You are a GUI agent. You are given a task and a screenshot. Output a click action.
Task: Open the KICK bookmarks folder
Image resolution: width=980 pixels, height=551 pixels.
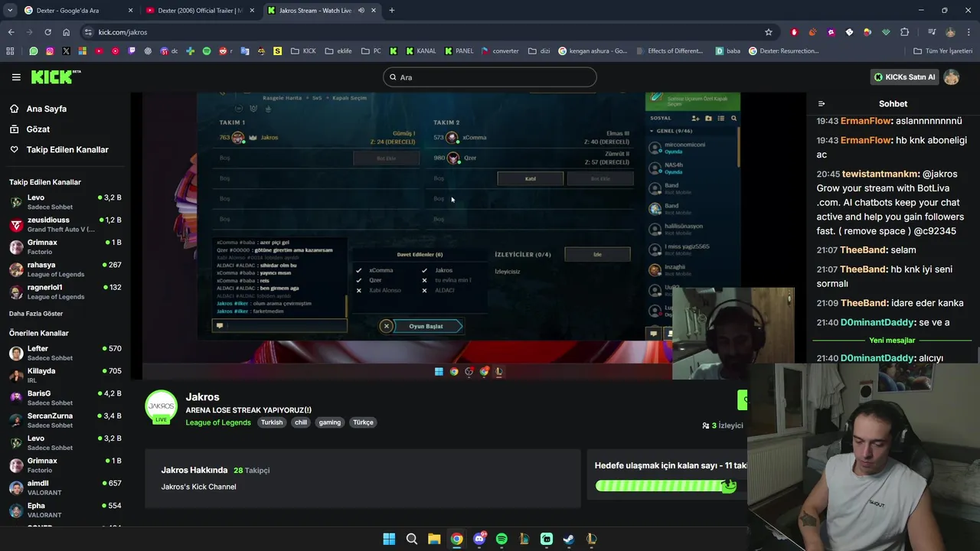(x=303, y=51)
